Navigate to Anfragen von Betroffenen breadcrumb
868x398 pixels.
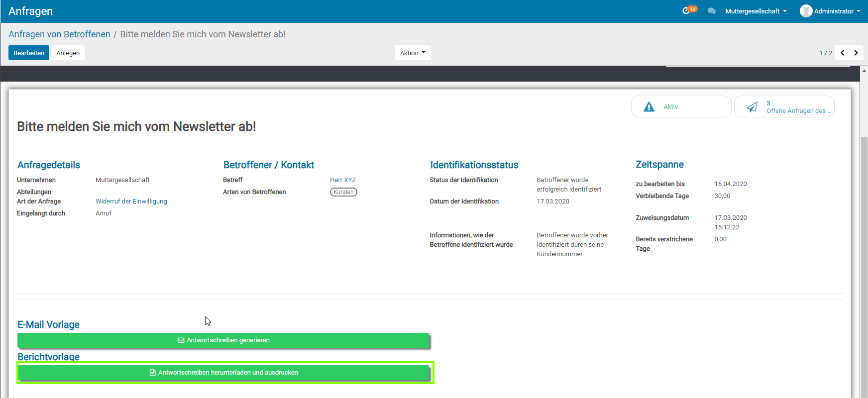pyautogui.click(x=59, y=34)
